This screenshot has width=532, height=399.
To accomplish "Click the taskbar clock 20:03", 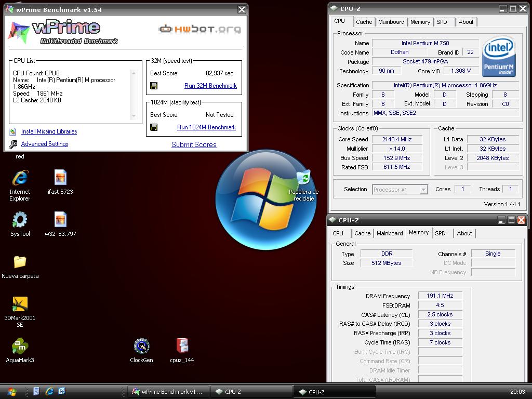I will (517, 392).
